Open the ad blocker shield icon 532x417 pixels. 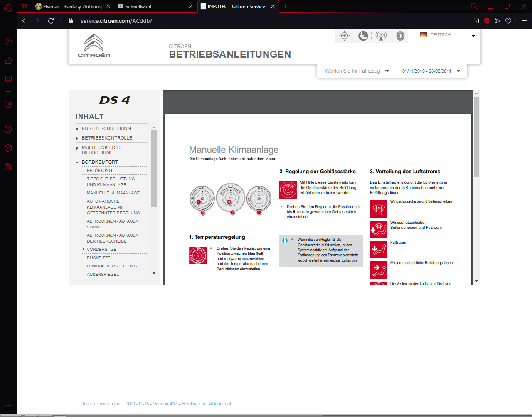(487, 21)
